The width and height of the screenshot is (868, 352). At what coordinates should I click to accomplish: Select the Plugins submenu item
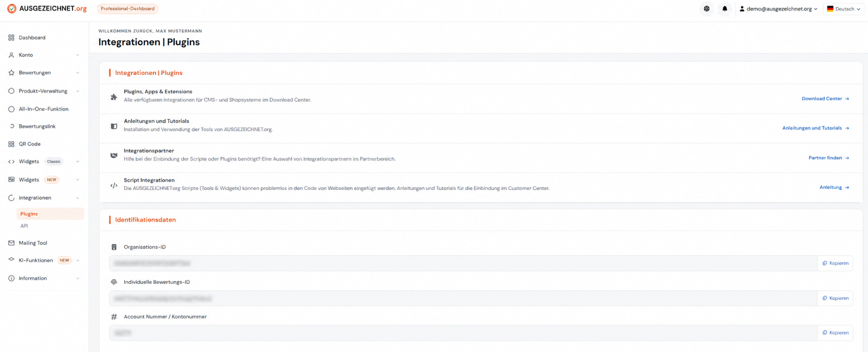[x=50, y=214]
